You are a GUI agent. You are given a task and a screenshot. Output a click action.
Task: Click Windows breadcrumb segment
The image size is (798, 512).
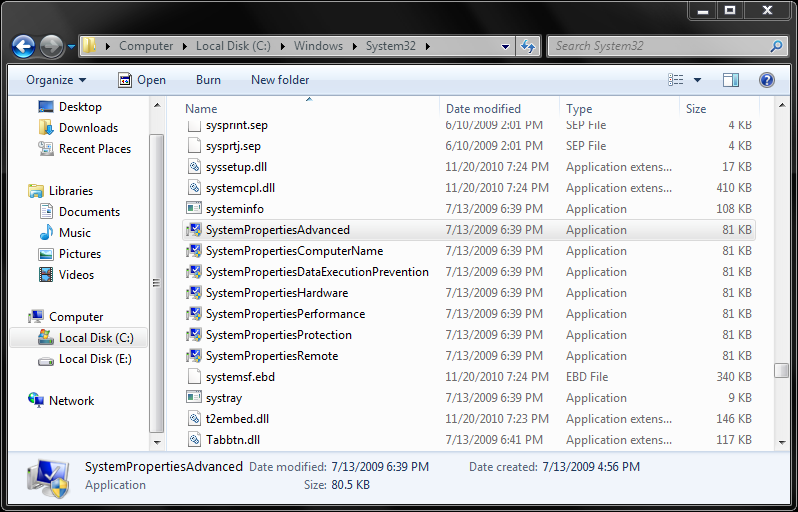[318, 46]
